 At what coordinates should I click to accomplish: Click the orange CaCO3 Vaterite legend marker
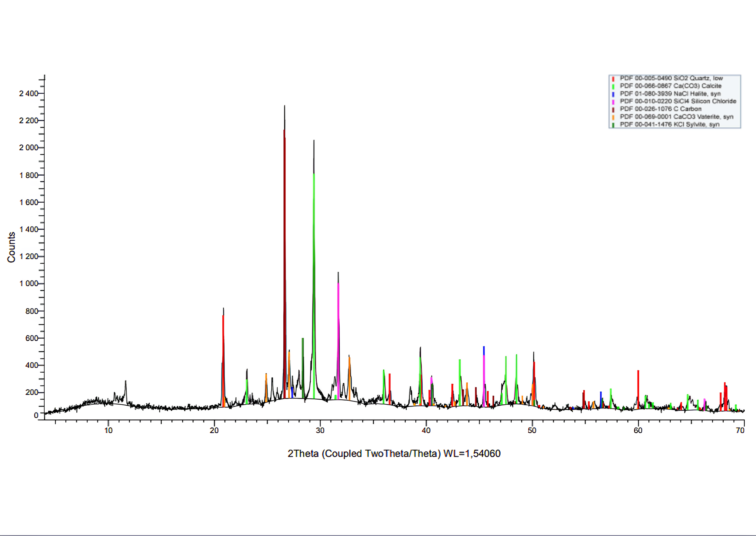613,118
